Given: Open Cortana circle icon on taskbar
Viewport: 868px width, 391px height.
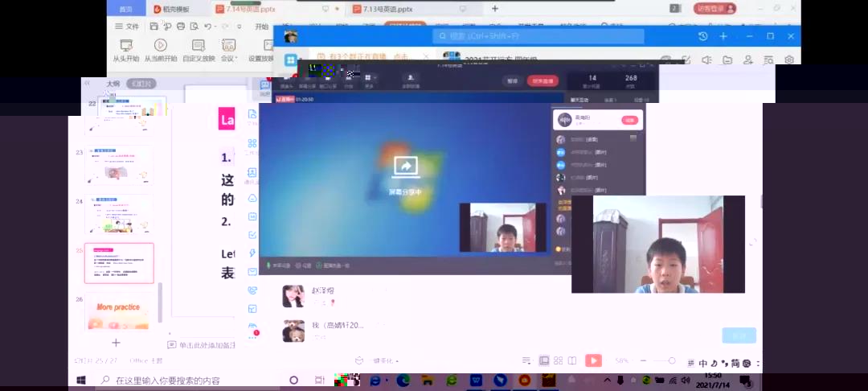Looking at the screenshot, I should tap(294, 381).
